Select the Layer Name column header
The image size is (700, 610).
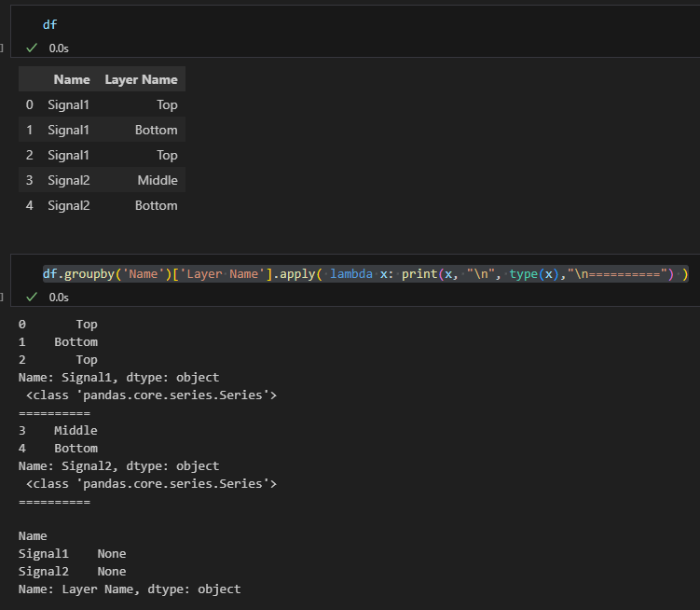141,79
